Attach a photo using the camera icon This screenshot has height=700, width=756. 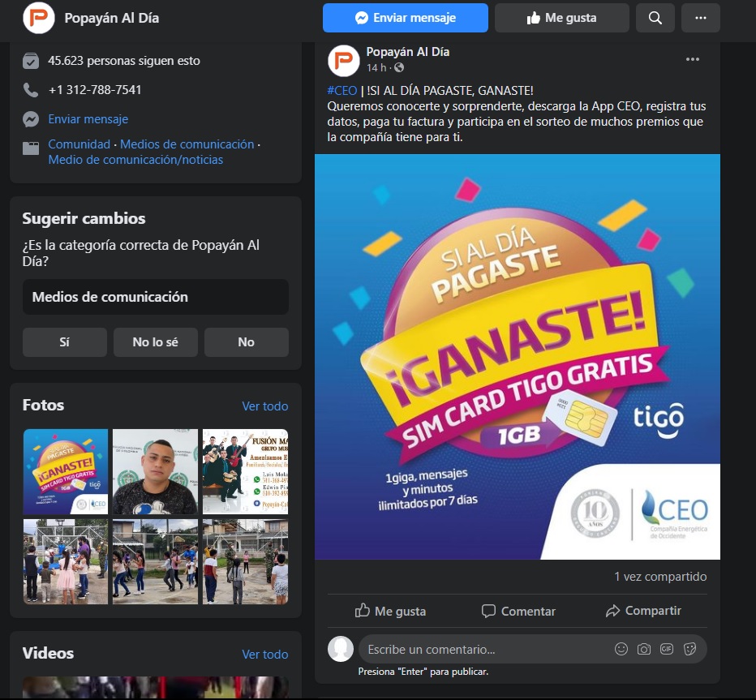point(644,649)
